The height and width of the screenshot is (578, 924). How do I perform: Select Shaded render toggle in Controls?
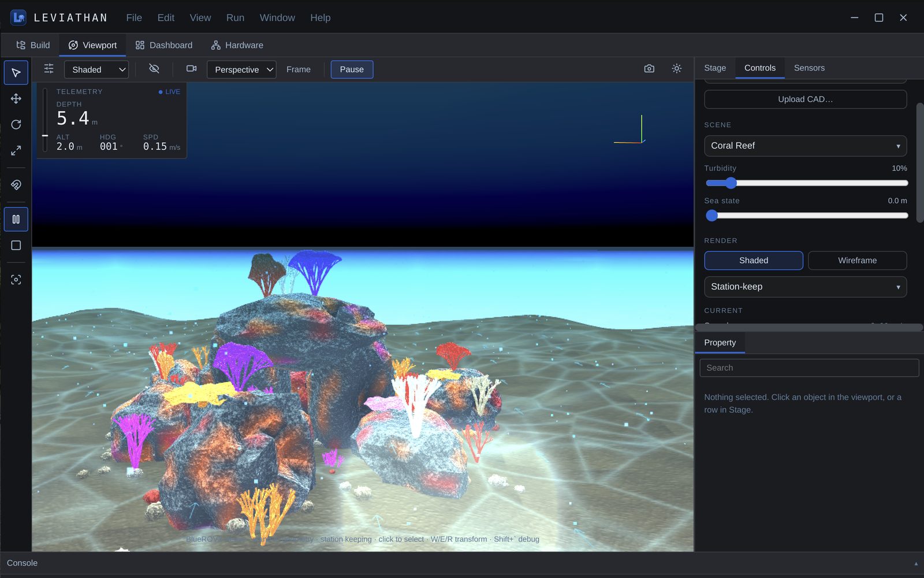tap(754, 261)
